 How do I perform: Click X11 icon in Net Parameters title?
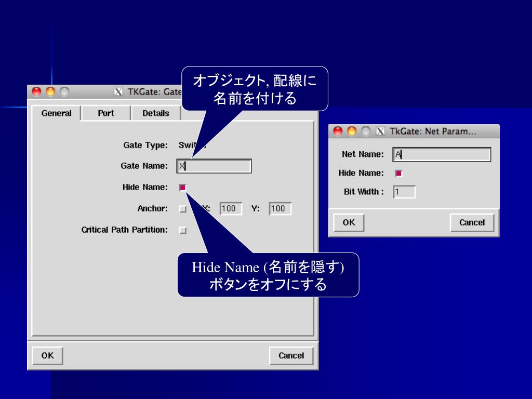point(380,131)
